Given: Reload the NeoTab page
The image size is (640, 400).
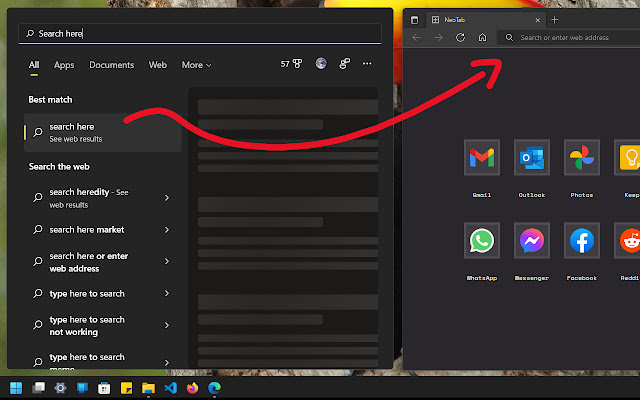Looking at the screenshot, I should [460, 38].
